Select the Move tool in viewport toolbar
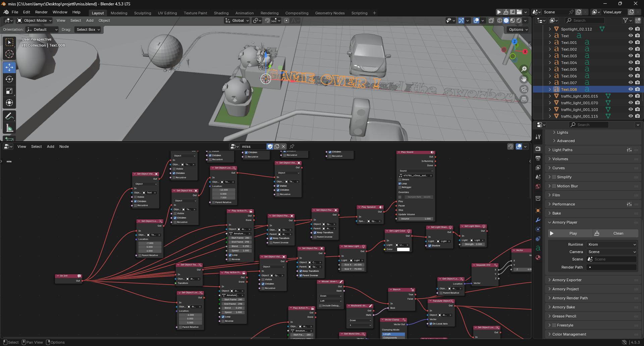The height and width of the screenshot is (346, 644). (9, 67)
